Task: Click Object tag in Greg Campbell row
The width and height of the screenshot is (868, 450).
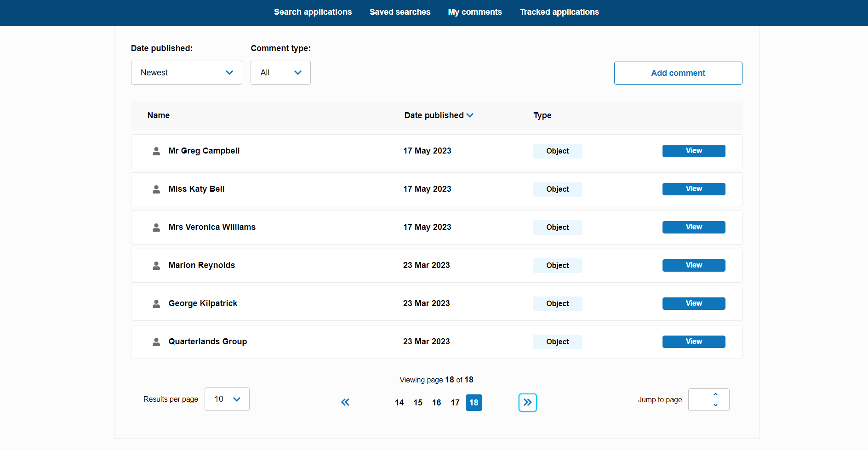Action: pos(558,151)
